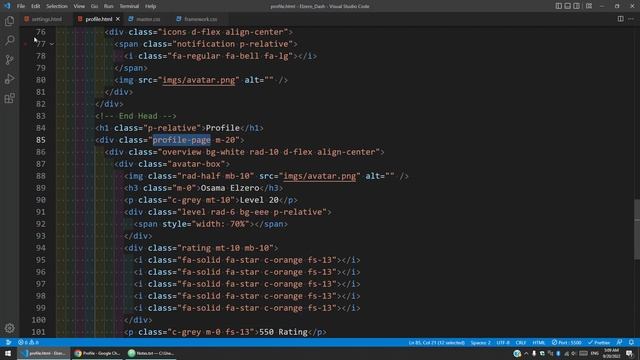Viewport: 640px width, 360px height.
Task: Change language mode HTML
Action: 539,342
